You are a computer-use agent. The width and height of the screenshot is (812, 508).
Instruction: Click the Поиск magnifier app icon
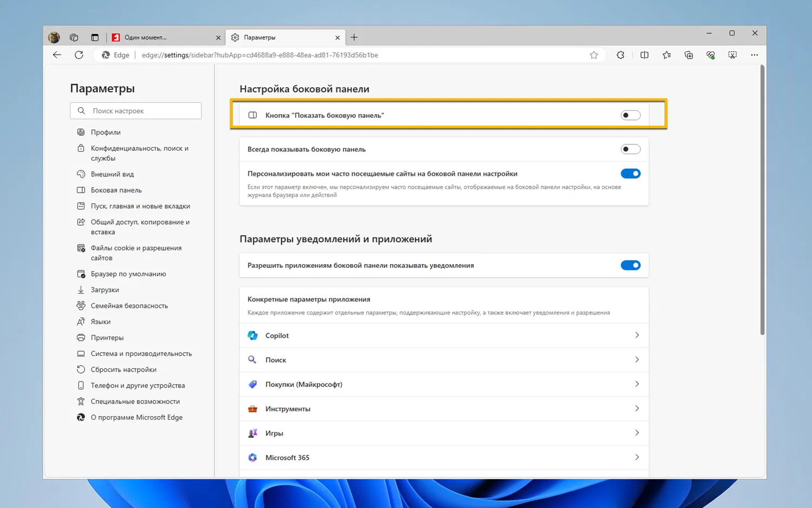[252, 360]
